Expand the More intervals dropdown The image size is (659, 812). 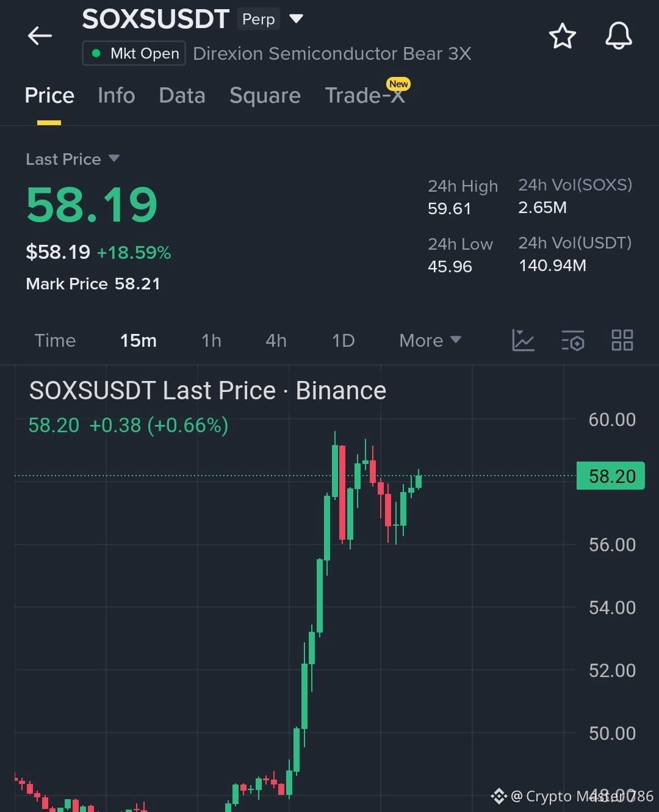[x=430, y=341]
